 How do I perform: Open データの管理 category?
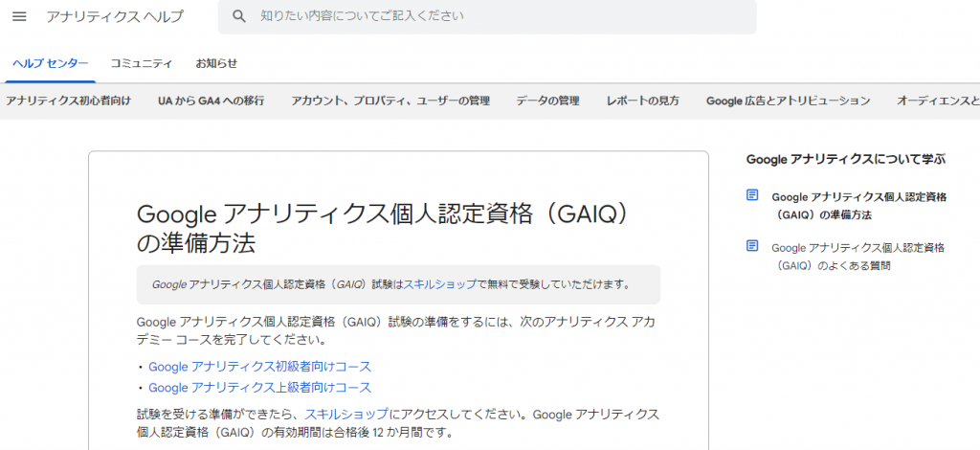click(x=548, y=101)
